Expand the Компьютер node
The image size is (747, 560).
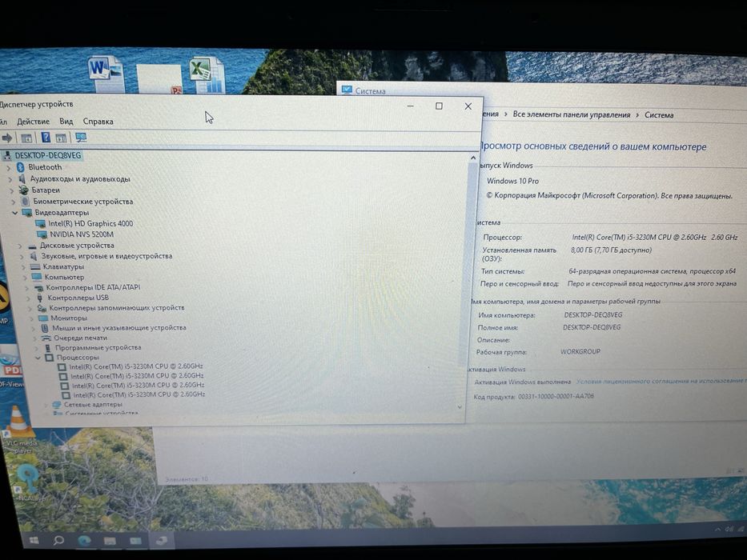click(x=24, y=278)
